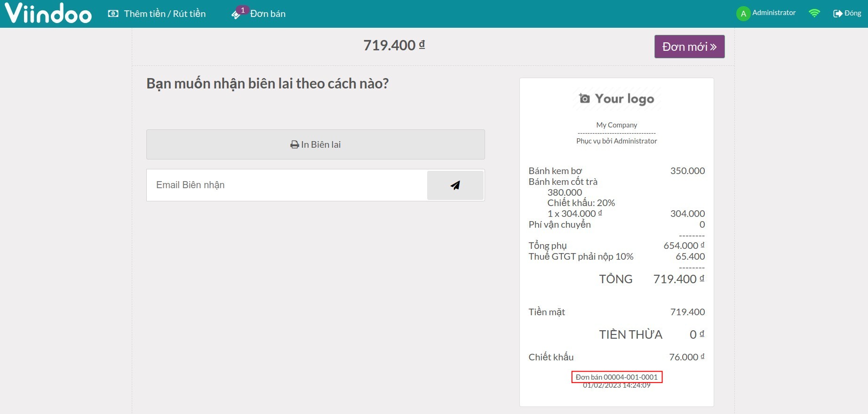
Task: Click the ticket icon for Đơn bán
Action: click(x=236, y=15)
